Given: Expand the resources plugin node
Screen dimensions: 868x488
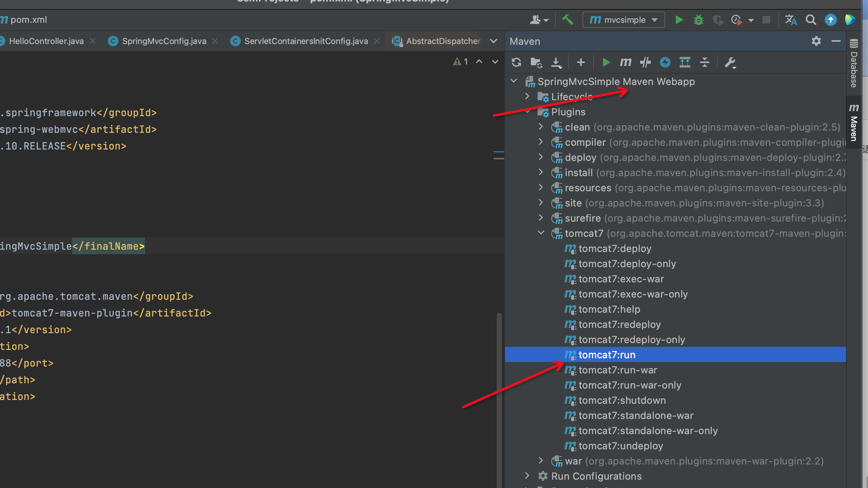Looking at the screenshot, I should point(541,187).
